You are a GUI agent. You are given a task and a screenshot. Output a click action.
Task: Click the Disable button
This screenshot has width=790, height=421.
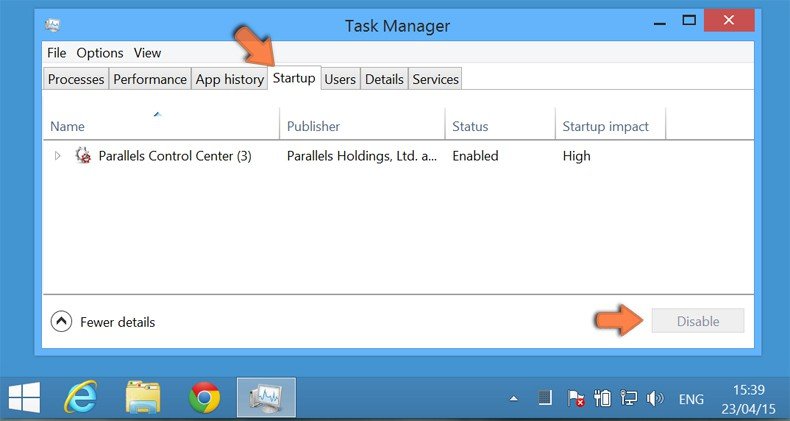(698, 321)
